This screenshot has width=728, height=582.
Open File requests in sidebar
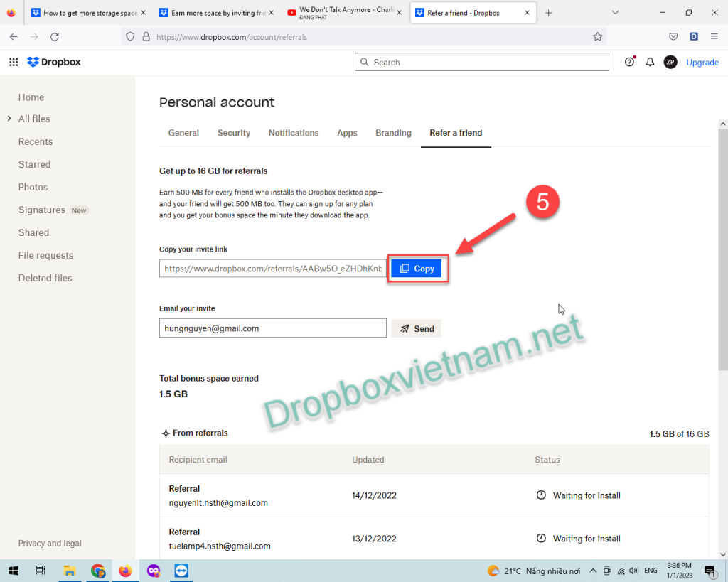click(x=45, y=255)
